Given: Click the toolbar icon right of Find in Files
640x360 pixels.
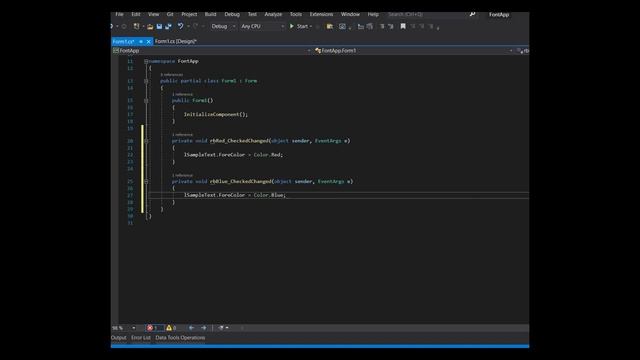Looking at the screenshot, I should pyautogui.click(x=342, y=26).
